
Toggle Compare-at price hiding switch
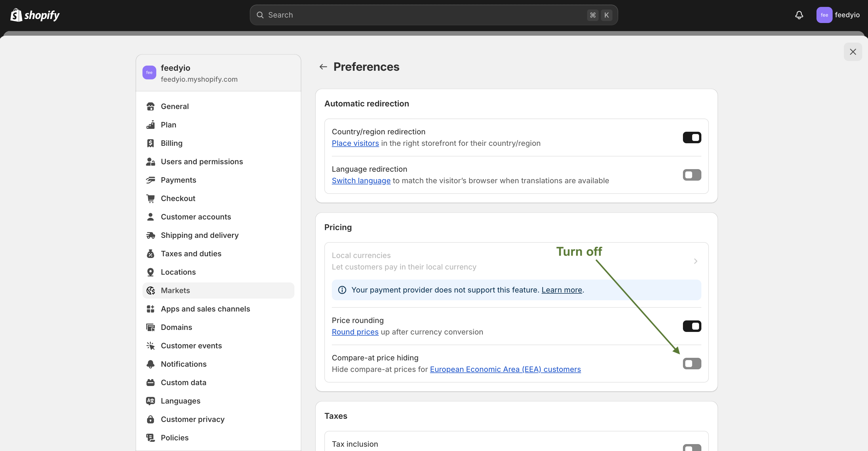pos(692,364)
